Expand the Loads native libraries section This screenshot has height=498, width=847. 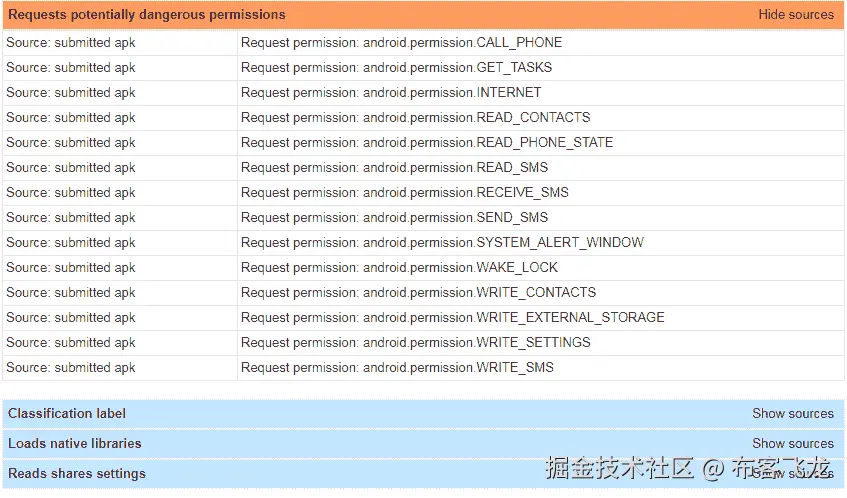[75, 443]
